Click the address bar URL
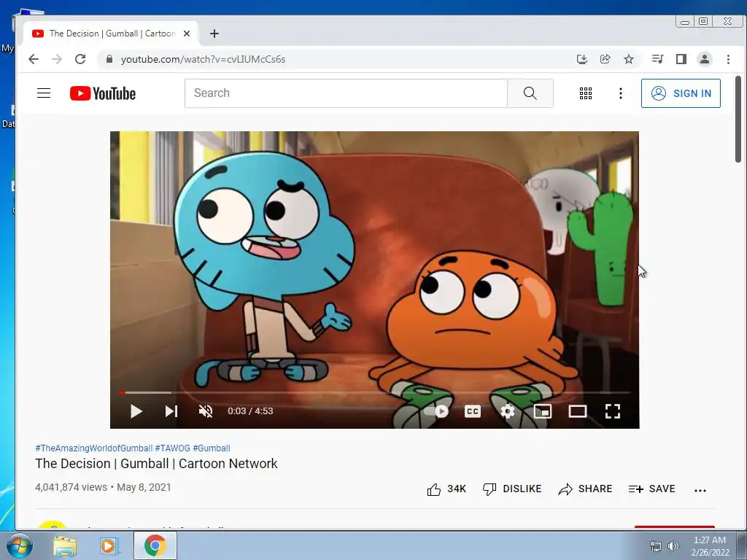 pyautogui.click(x=203, y=60)
